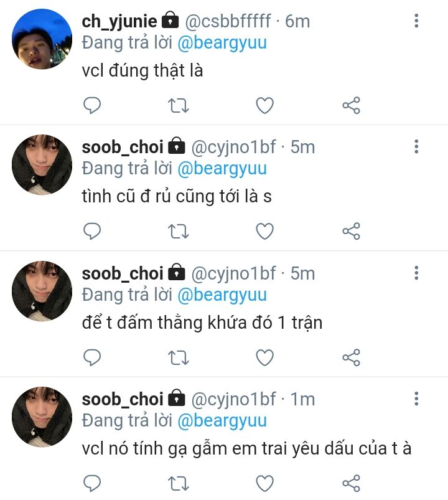View profile via ch_yjunie display name
Image resolution: width=448 pixels, height=500 pixels.
tap(119, 22)
